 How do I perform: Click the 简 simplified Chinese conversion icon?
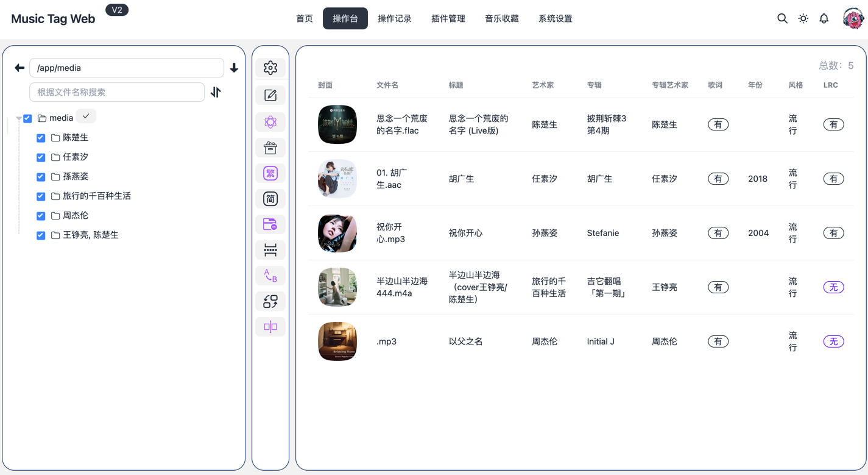(270, 198)
